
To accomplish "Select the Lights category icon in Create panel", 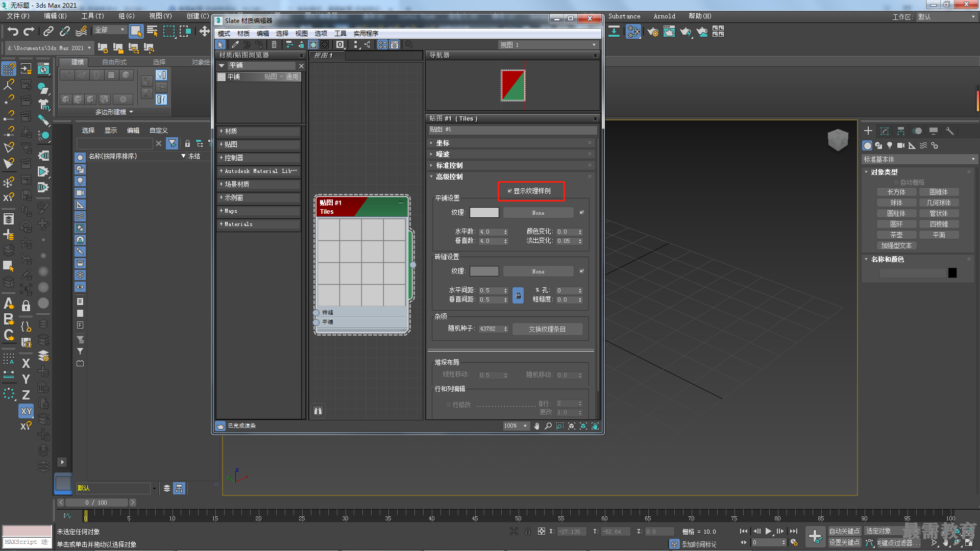I will tap(890, 145).
